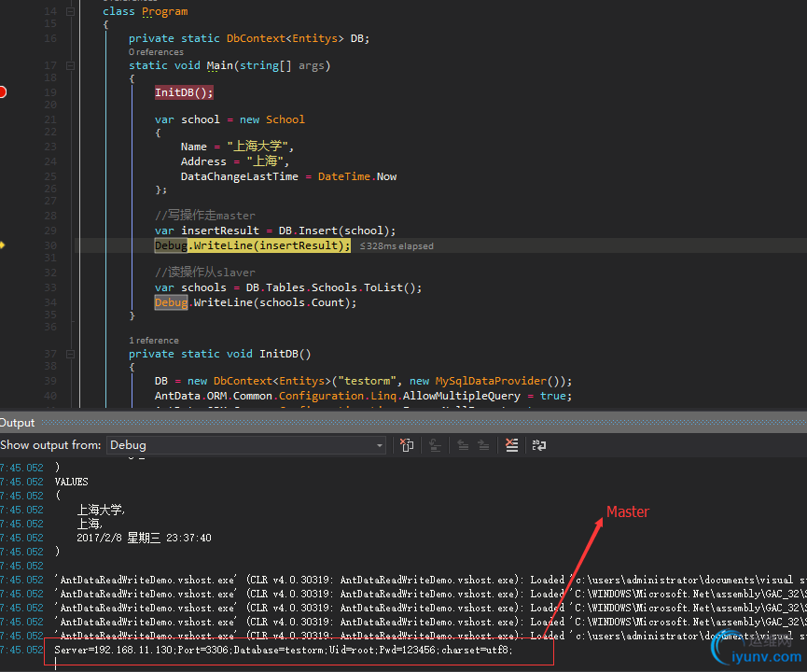Click 'MySqlDataProvider' on line 39
807x672 pixels.
491,381
